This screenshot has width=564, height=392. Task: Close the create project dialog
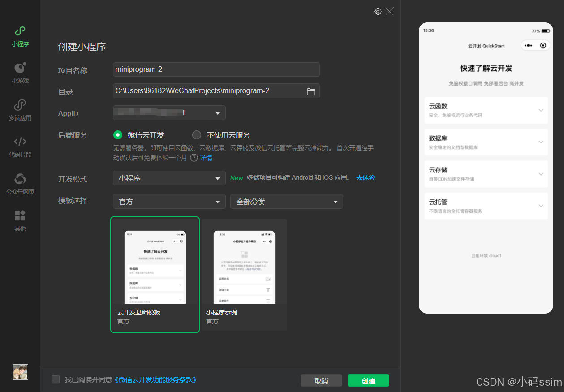390,12
